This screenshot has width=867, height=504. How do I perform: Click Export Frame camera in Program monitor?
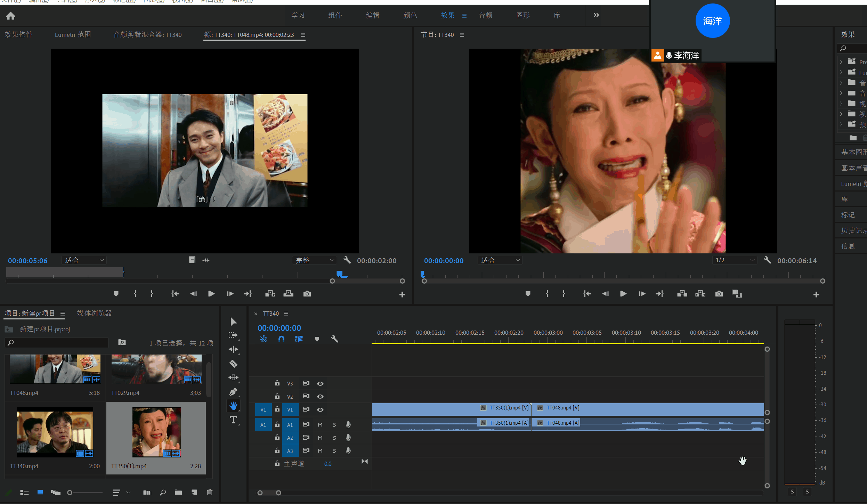pos(719,294)
